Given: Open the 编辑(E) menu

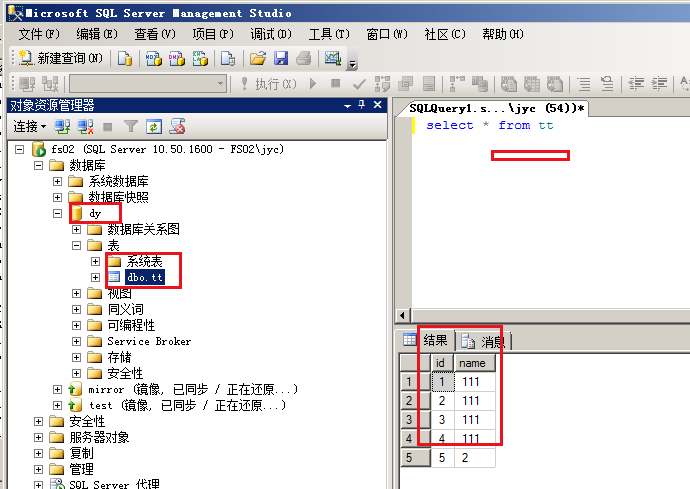Looking at the screenshot, I should 97,34.
